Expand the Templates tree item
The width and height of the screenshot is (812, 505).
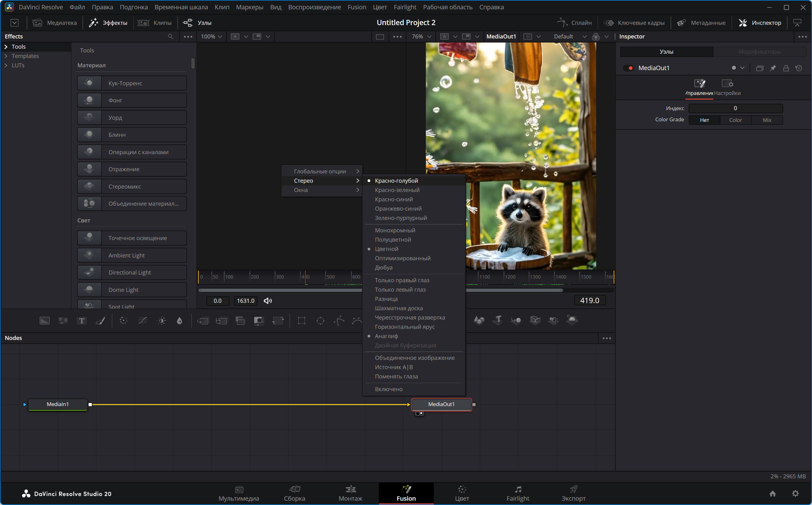pyautogui.click(x=6, y=56)
